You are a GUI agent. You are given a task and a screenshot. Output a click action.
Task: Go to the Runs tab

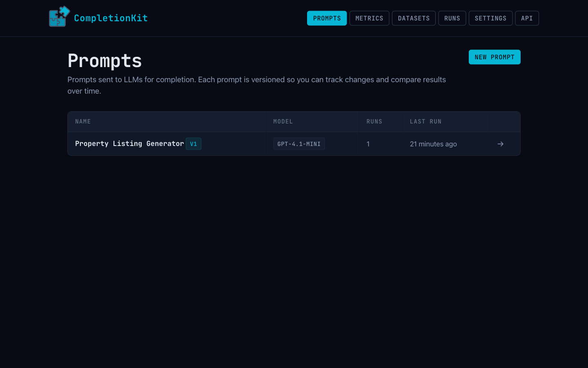[452, 18]
